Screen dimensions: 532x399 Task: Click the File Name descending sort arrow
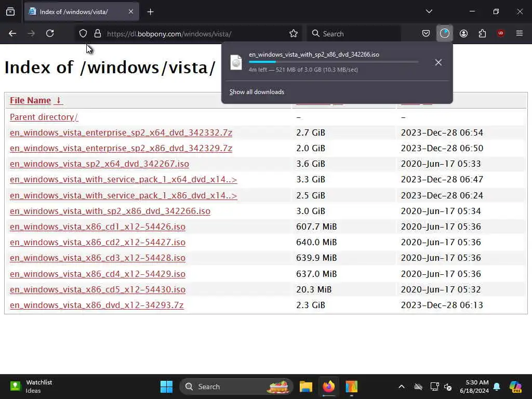pyautogui.click(x=58, y=100)
